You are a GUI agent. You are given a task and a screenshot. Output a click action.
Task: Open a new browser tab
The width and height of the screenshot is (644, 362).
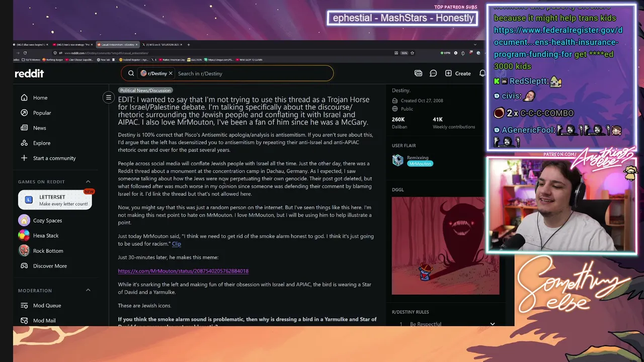(x=190, y=45)
